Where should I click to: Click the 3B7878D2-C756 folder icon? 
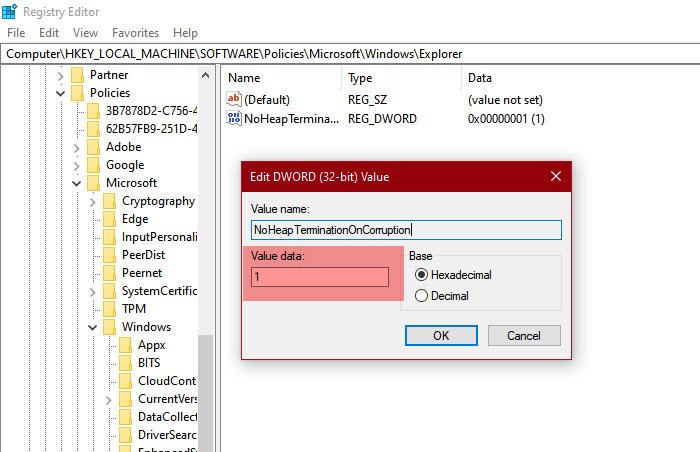[94, 111]
